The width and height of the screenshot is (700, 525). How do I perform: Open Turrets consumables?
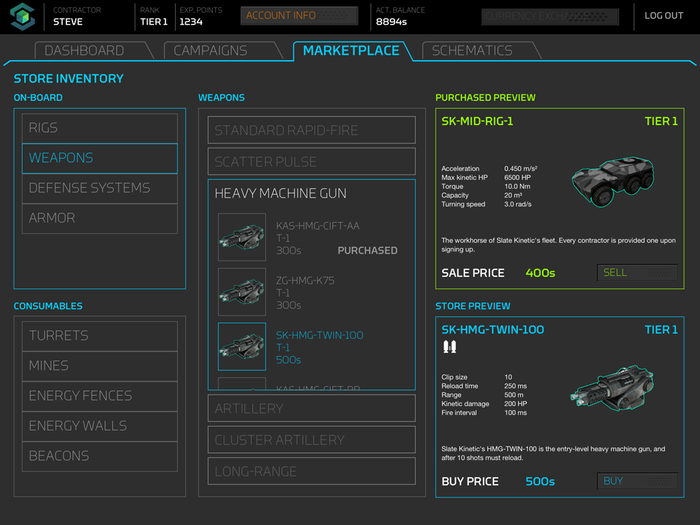(x=100, y=336)
